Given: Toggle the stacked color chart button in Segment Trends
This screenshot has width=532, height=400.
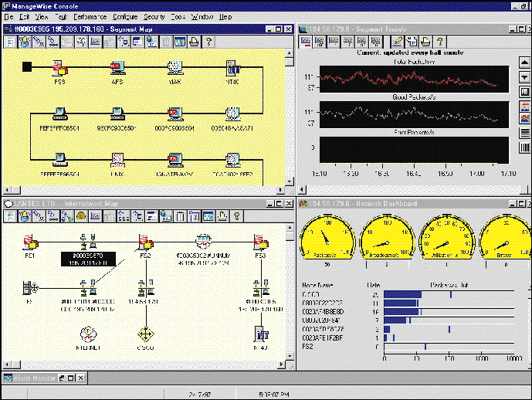Looking at the screenshot, I should [524, 119].
